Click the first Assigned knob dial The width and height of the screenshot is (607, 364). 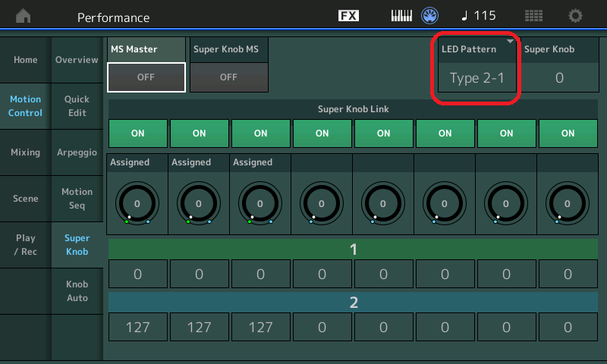[x=137, y=203]
